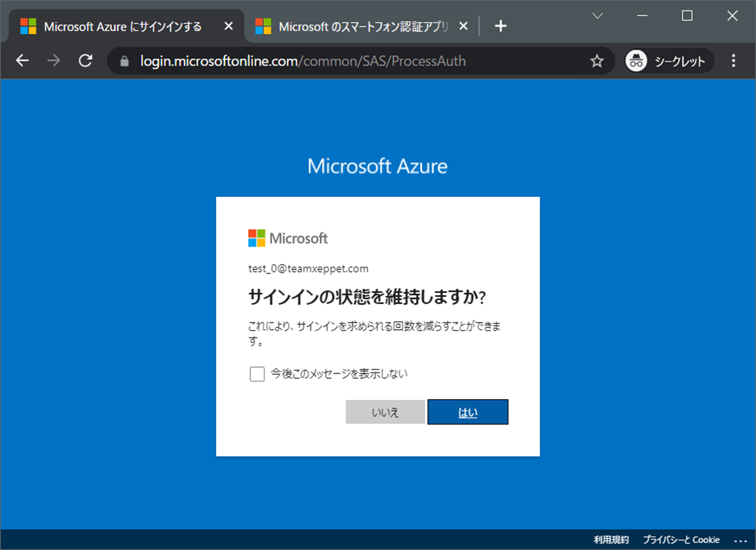Click the browser forward arrow
Viewport: 756px width, 550px height.
coord(54,61)
